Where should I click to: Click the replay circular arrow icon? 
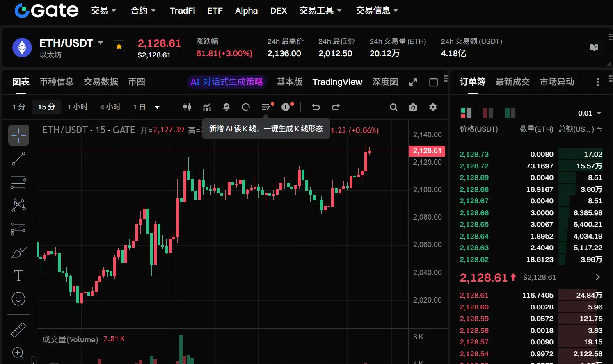[x=246, y=107]
